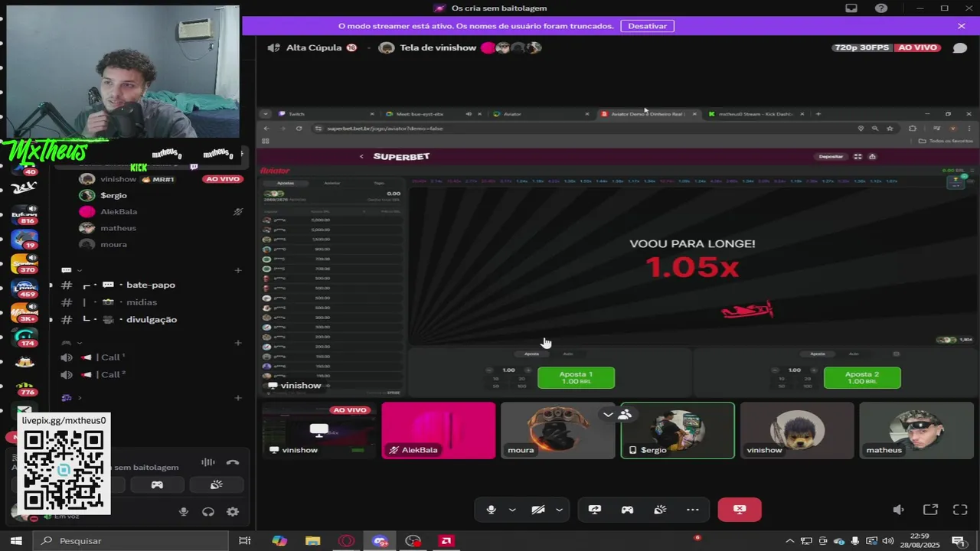Collapse the text channels category chevron
Screen dimensions: 980x551
(79, 270)
